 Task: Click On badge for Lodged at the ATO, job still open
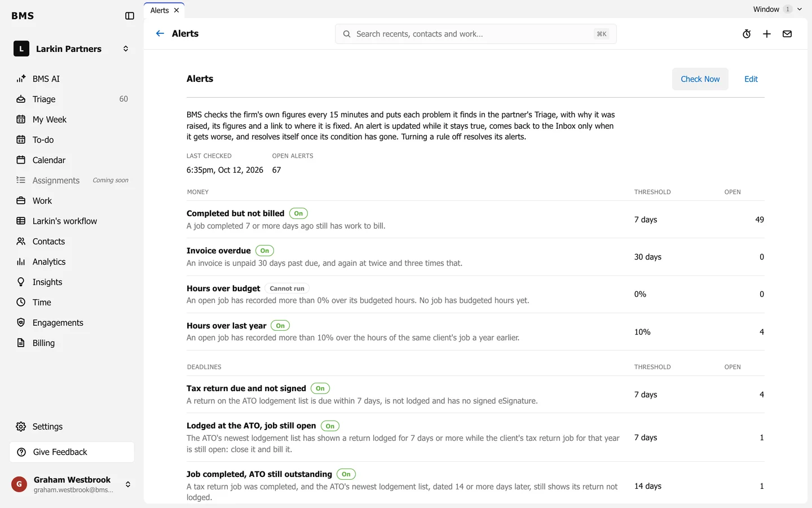[x=330, y=426]
